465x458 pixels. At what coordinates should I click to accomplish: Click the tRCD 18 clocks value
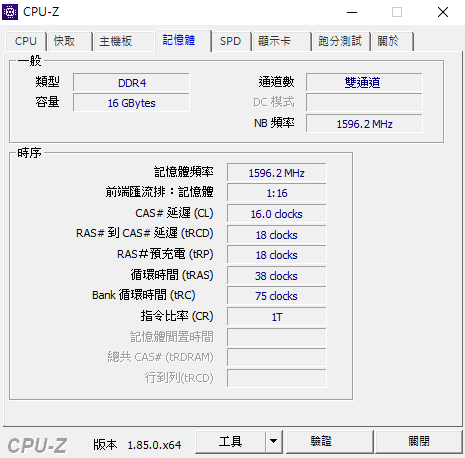[277, 235]
